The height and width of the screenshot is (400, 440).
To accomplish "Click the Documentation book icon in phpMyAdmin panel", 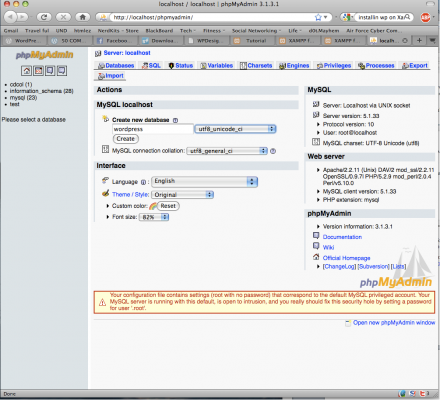I will [316, 236].
